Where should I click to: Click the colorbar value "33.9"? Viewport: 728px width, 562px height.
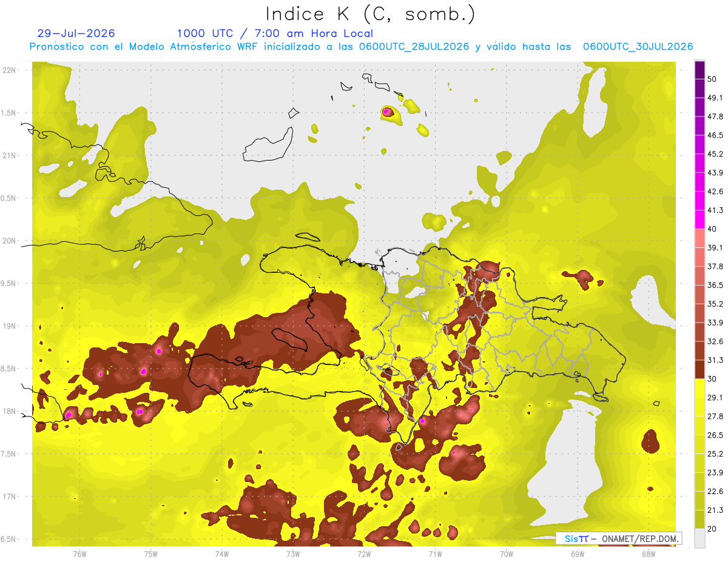point(715,323)
